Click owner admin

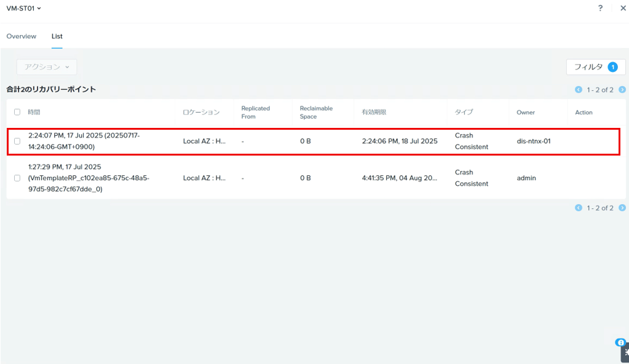[526, 178]
